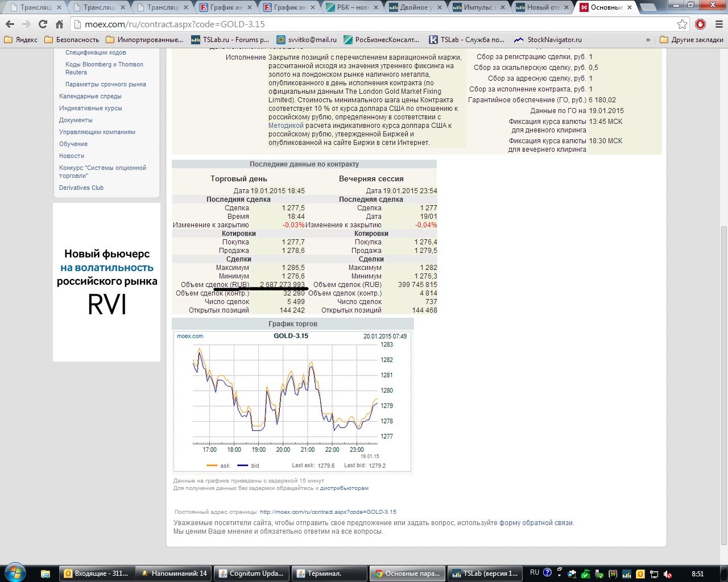The width and height of the screenshot is (728, 582).
Task: Open the Методикой link in contract description
Action: (x=286, y=126)
